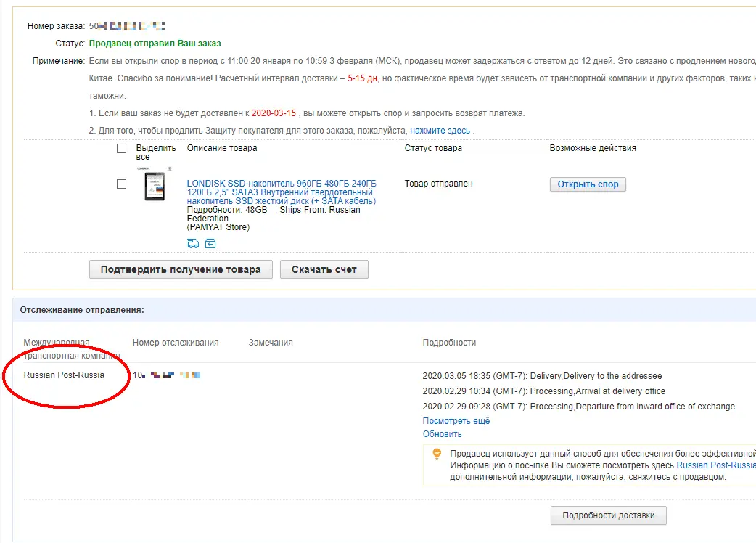This screenshot has width=756, height=543.
Task: Select the blurred tracking number starting with 10
Action: 167,375
